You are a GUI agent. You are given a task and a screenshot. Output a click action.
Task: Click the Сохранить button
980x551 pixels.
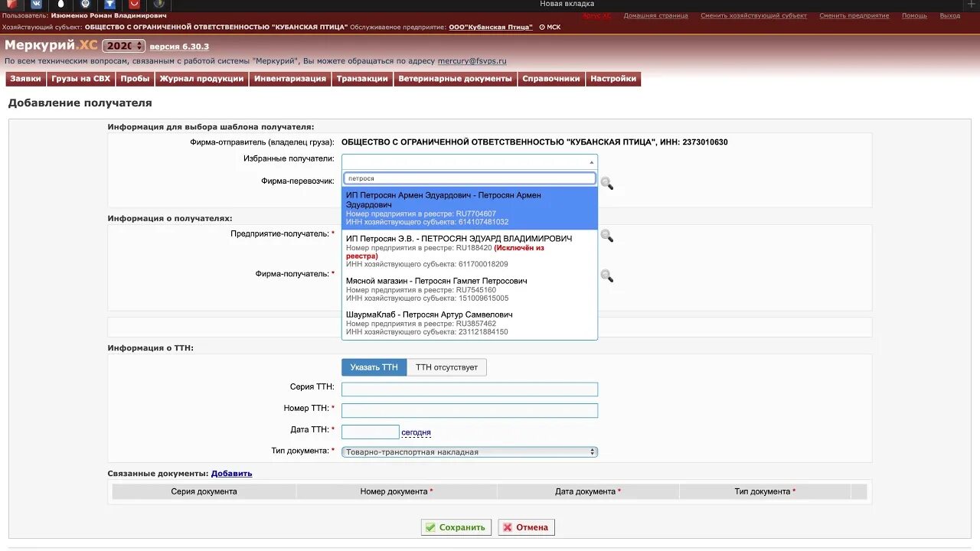click(456, 527)
